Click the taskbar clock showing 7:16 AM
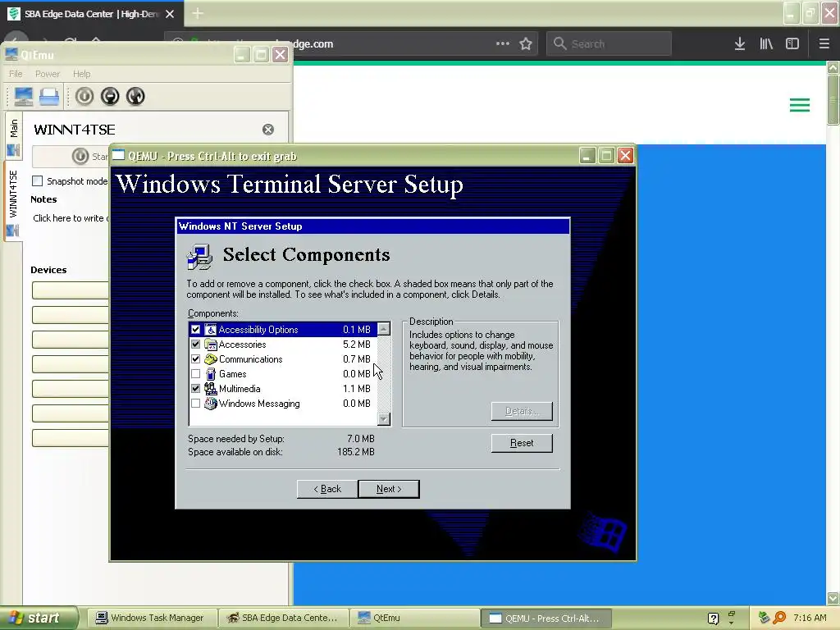 coord(810,619)
